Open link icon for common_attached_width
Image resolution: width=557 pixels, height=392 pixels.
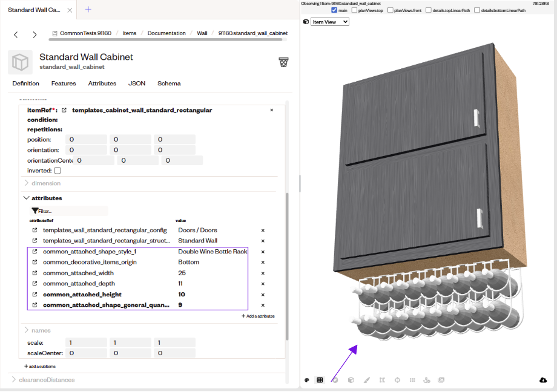point(35,273)
